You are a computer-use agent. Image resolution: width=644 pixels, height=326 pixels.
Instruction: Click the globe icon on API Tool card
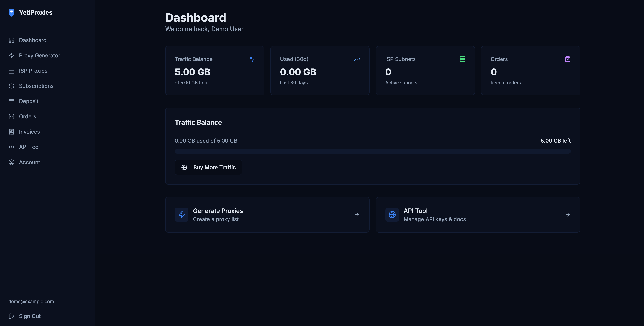click(x=392, y=215)
